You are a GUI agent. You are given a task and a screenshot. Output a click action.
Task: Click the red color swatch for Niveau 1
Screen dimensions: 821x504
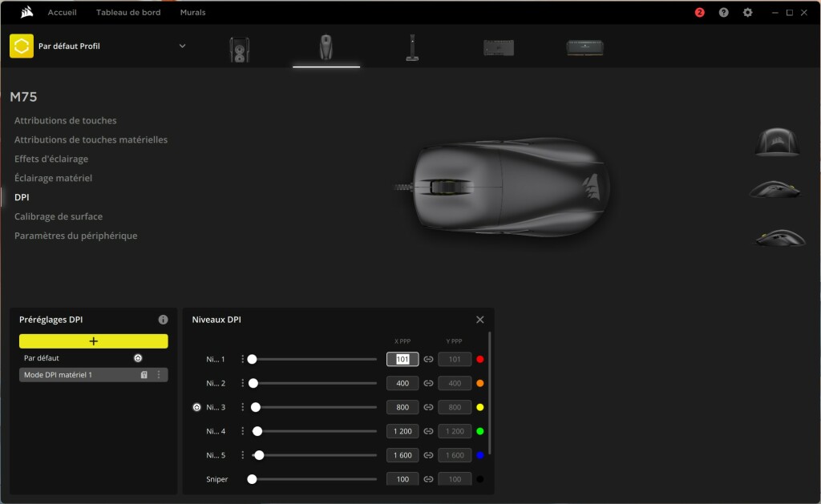tap(479, 359)
